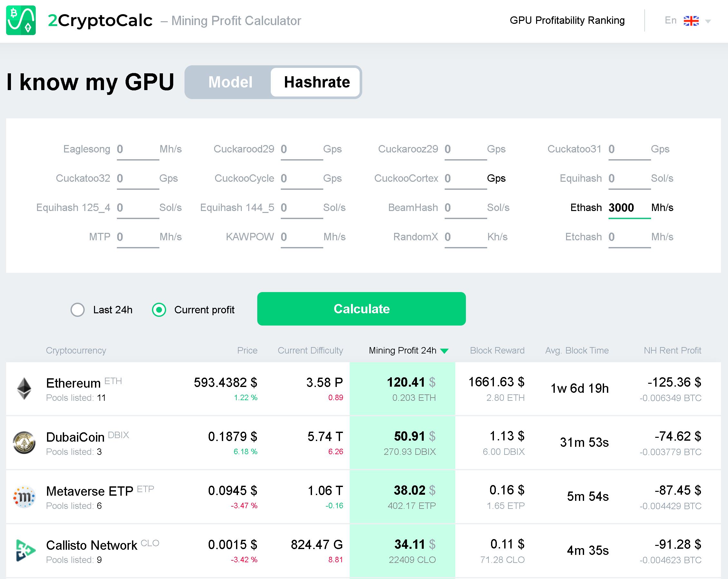Switch GPU input mode to Model
Image resolution: width=728 pixels, height=579 pixels.
tap(230, 82)
